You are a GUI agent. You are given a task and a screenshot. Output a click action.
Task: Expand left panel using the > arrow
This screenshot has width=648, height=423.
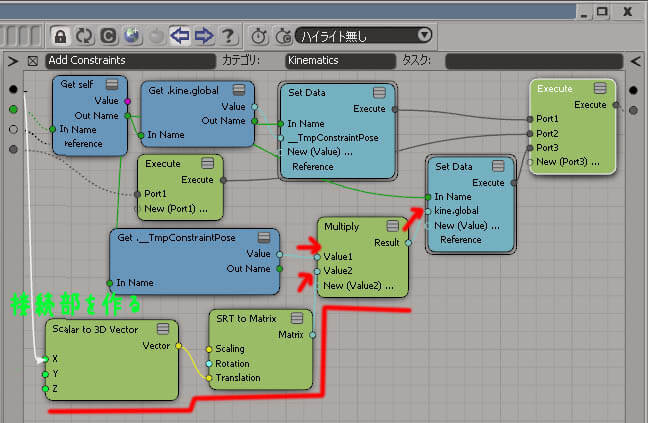pyautogui.click(x=12, y=61)
